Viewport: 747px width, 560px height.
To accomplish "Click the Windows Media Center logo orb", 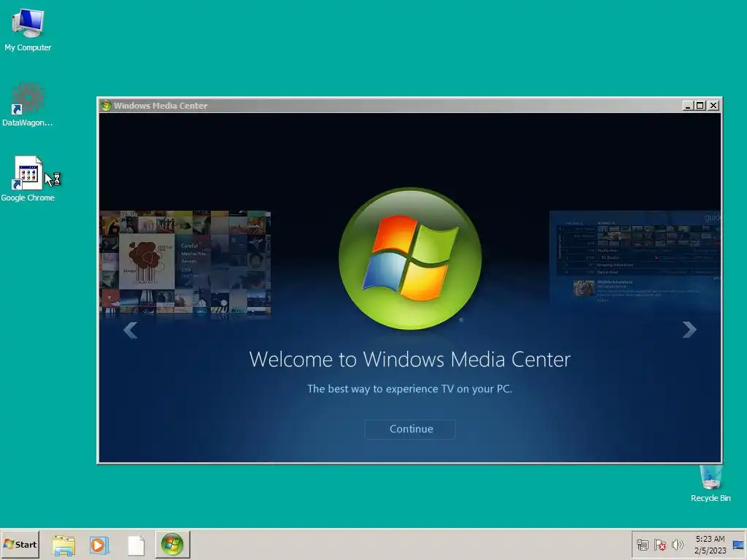I will [x=410, y=259].
